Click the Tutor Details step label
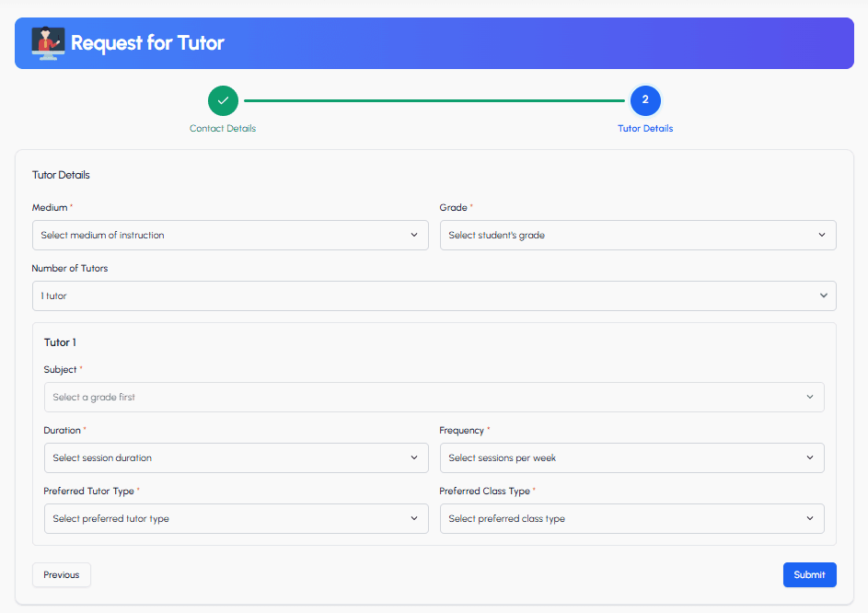 coord(645,129)
